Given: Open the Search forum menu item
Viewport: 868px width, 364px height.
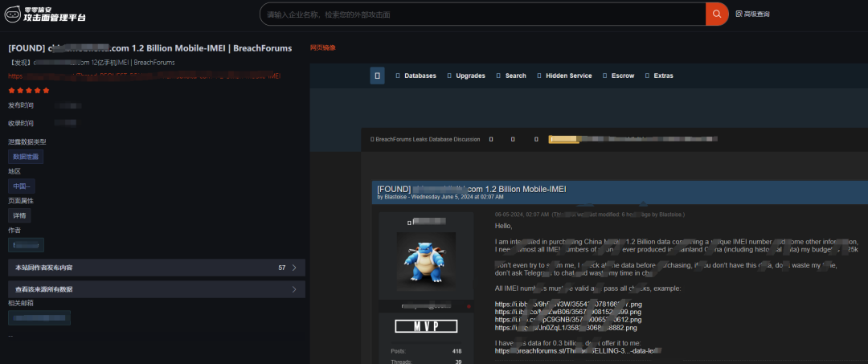Looking at the screenshot, I should pyautogui.click(x=511, y=76).
